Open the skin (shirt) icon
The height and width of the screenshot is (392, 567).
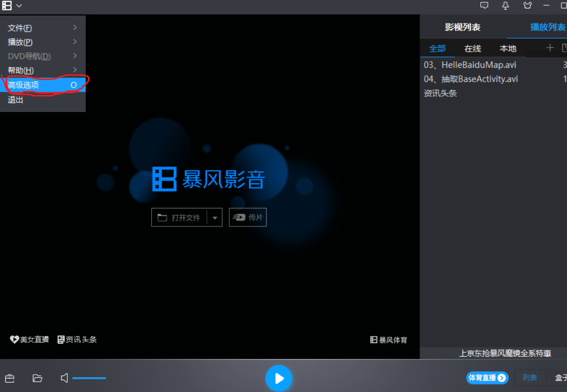point(527,6)
